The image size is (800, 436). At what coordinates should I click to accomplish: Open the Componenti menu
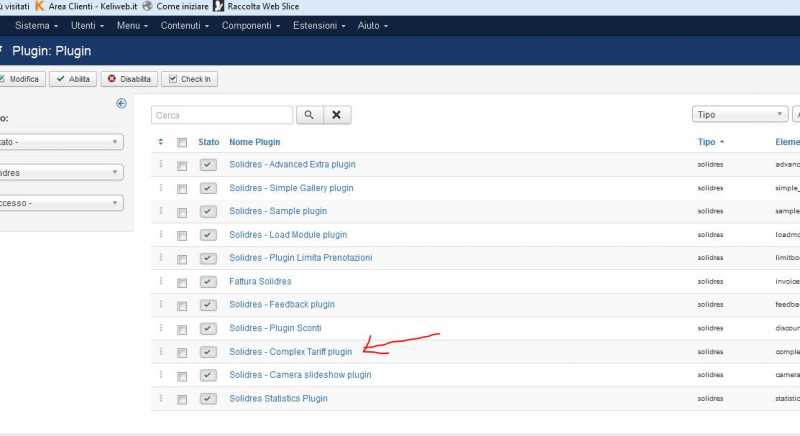point(252,25)
